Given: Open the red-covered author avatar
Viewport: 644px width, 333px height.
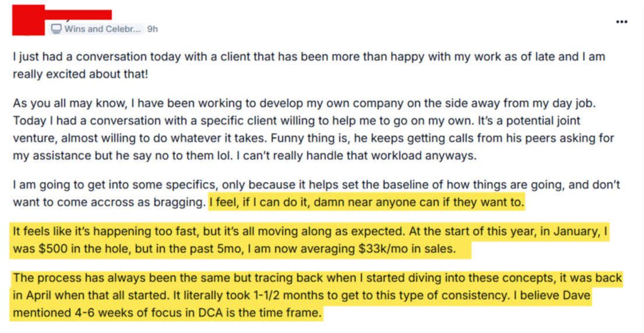Looking at the screenshot, I should tap(29, 20).
